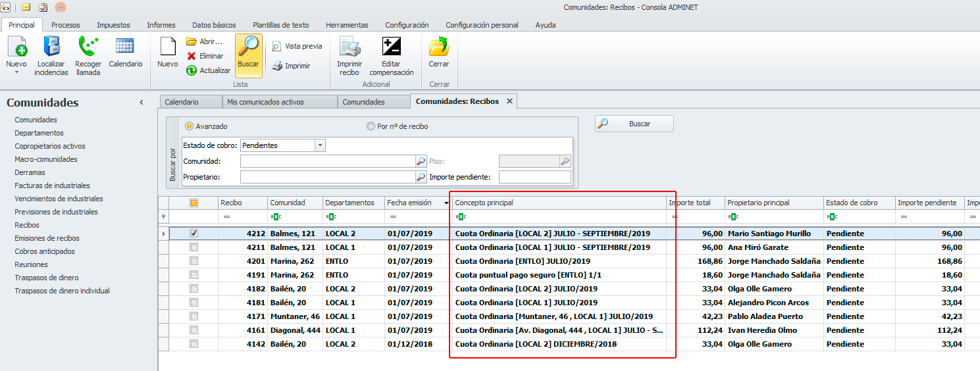Check receipt 4182 row checkbox

[193, 289]
